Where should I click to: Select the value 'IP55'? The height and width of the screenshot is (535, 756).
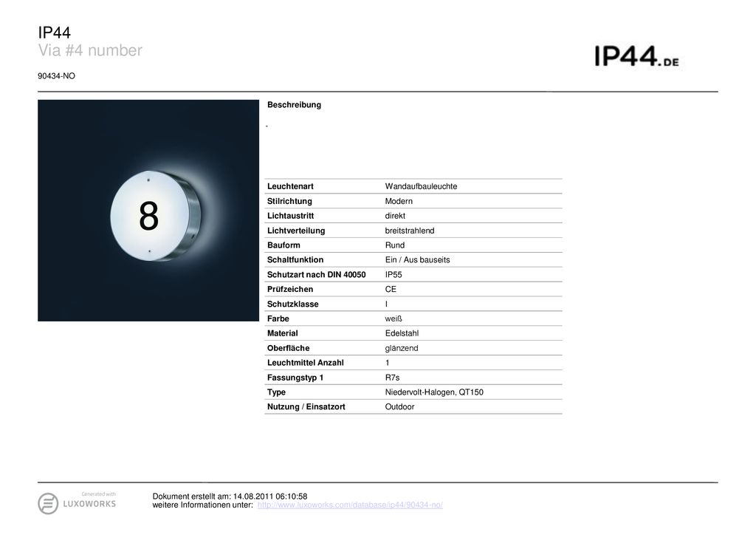point(394,274)
